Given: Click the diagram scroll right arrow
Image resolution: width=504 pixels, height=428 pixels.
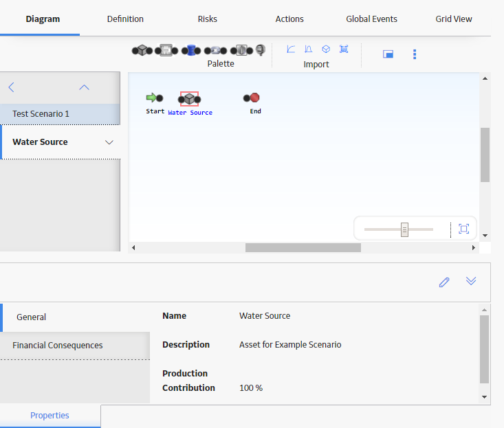Looking at the screenshot, I should 474,247.
